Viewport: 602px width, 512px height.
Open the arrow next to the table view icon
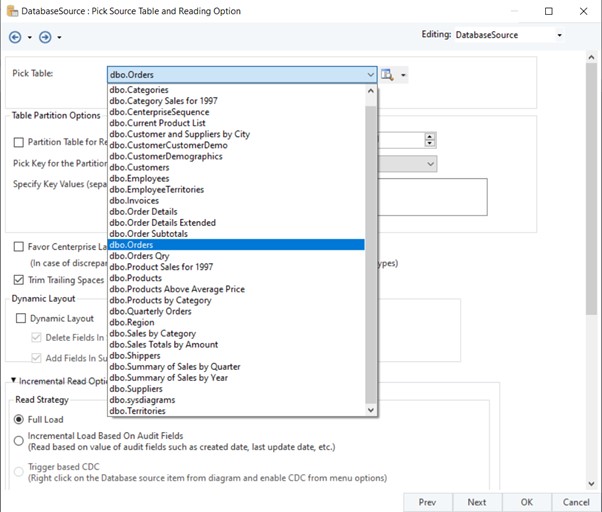(x=403, y=75)
